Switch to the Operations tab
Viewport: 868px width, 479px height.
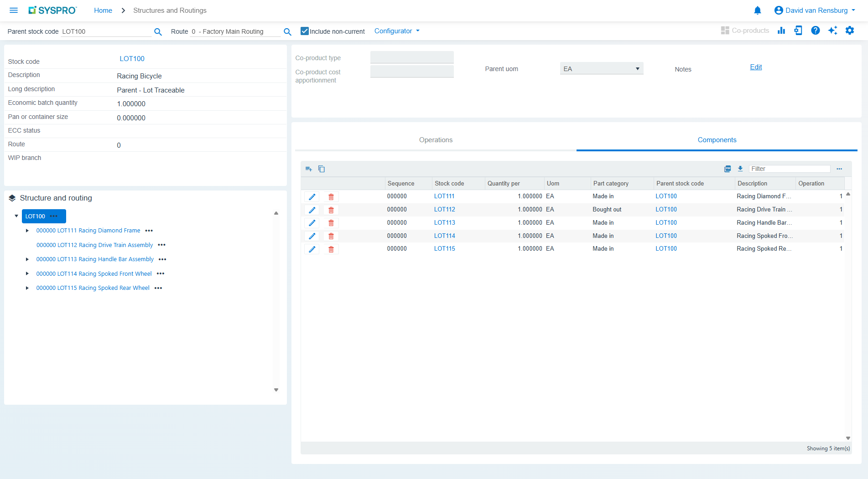[x=435, y=140]
